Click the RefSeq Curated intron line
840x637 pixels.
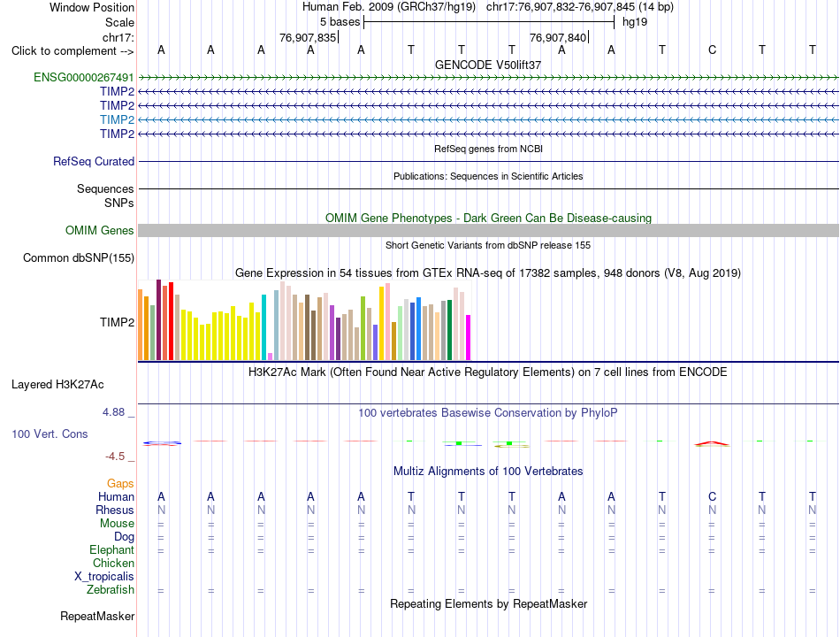click(488, 161)
